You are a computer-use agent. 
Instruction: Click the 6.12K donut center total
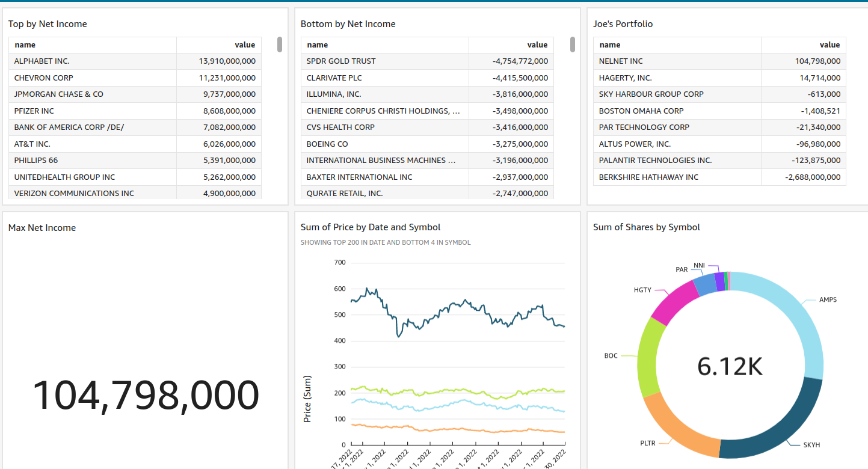pyautogui.click(x=730, y=366)
